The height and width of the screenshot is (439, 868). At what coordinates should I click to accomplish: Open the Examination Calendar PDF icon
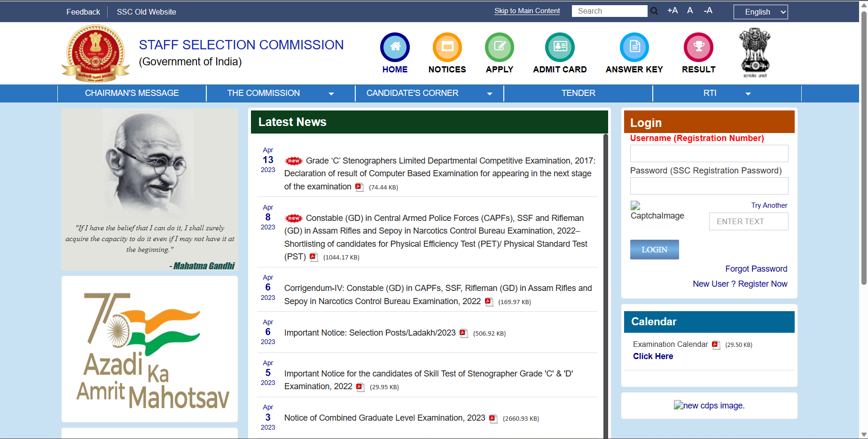tap(716, 345)
